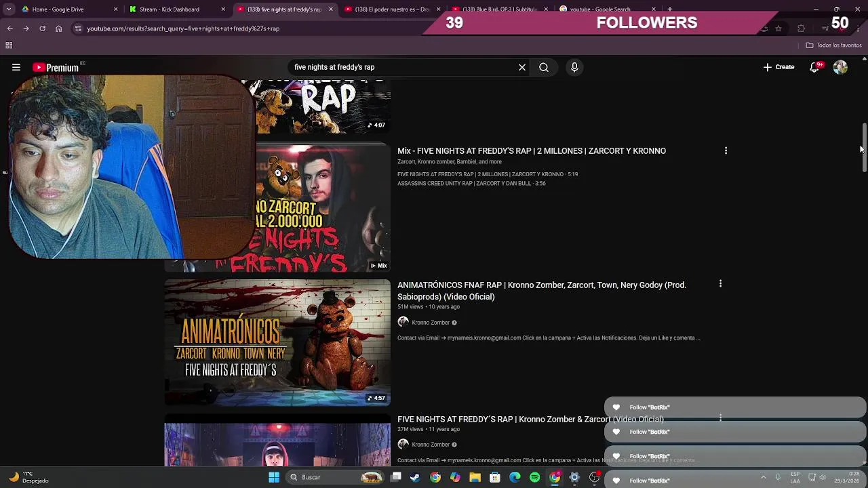
Task: Go forward in browser history
Action: 26,28
